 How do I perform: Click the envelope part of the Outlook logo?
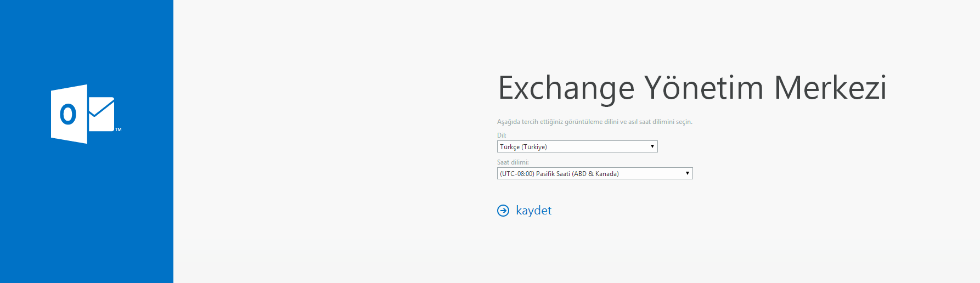pyautogui.click(x=102, y=114)
